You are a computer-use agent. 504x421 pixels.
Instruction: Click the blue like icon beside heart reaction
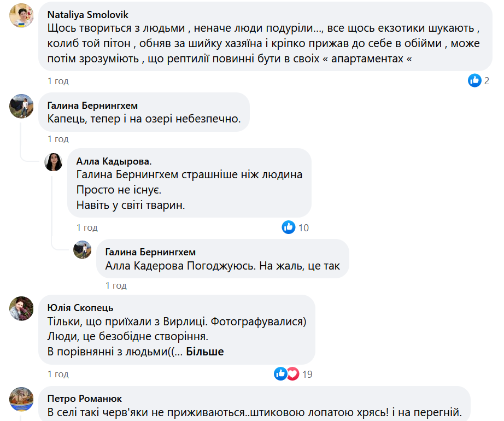pos(281,374)
